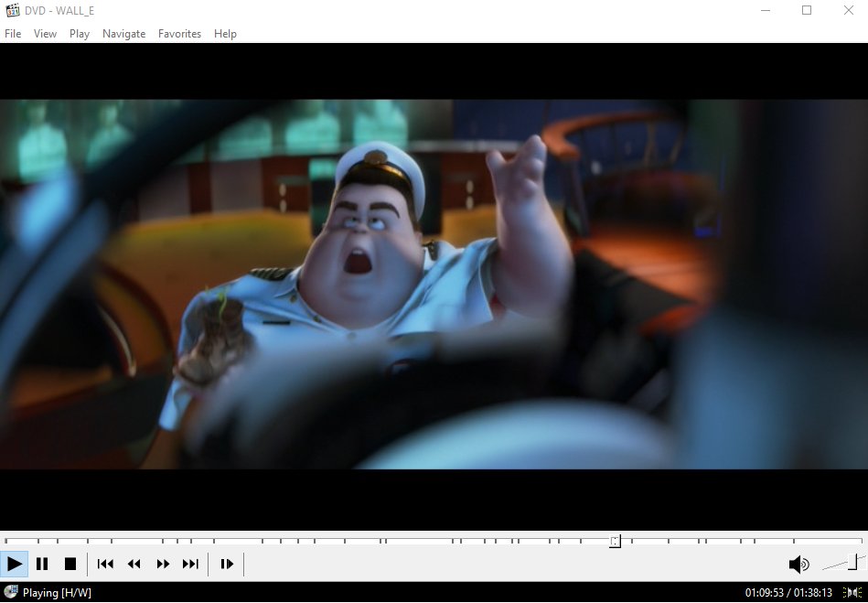Select the decrease speed rewind control
Image resolution: width=868 pixels, height=603 pixels.
coord(134,564)
